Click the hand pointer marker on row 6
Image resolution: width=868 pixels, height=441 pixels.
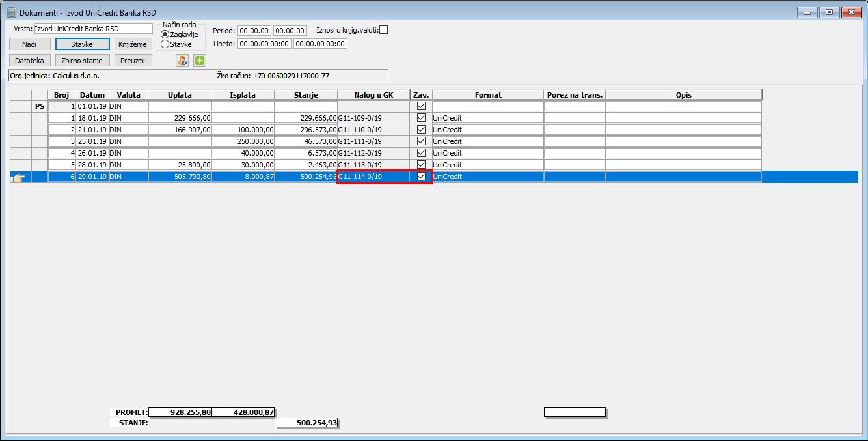tap(19, 177)
